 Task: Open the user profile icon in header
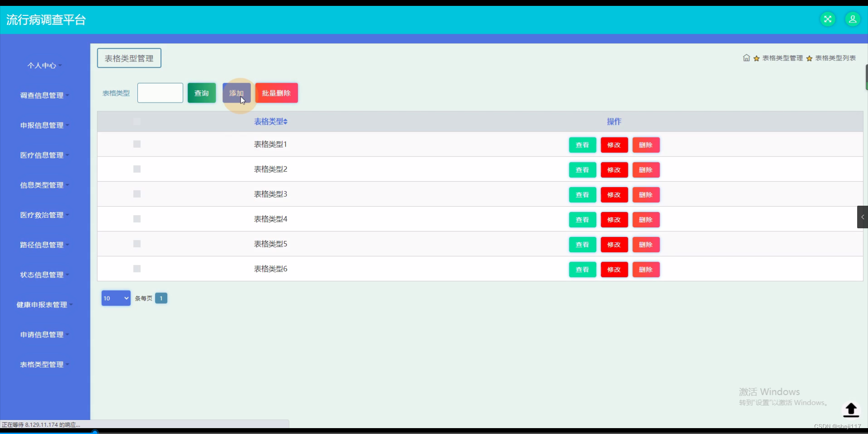click(853, 19)
